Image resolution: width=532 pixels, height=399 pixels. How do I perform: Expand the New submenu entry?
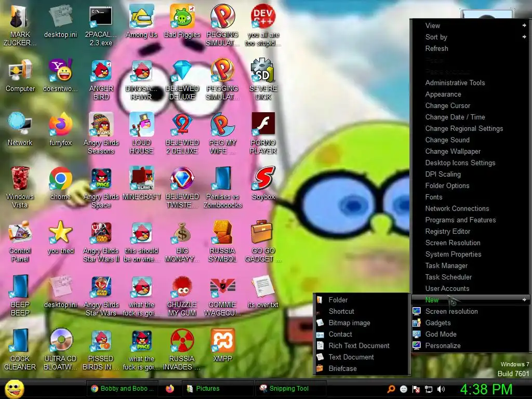click(470, 300)
